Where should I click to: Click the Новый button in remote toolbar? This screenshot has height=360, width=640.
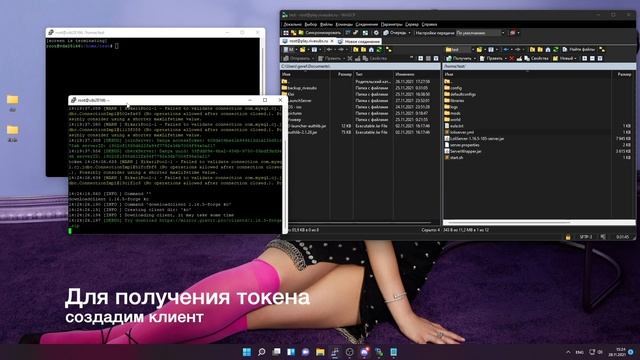pos(563,58)
